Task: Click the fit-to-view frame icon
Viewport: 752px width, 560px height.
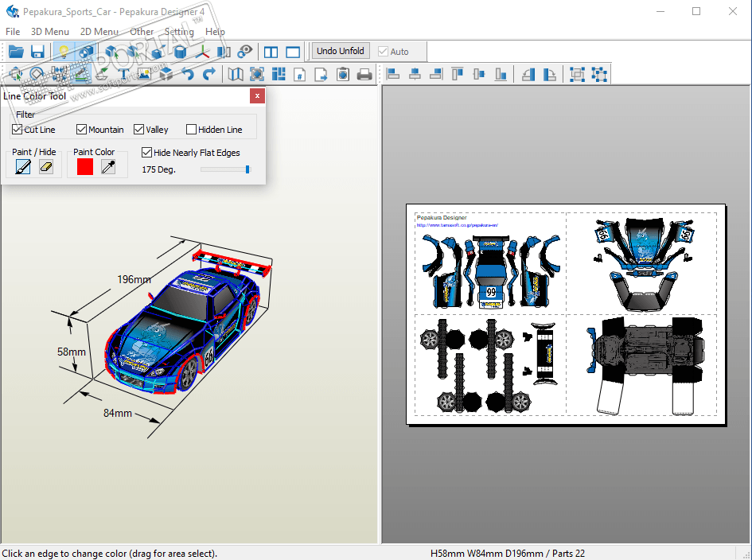Action: 257,74
